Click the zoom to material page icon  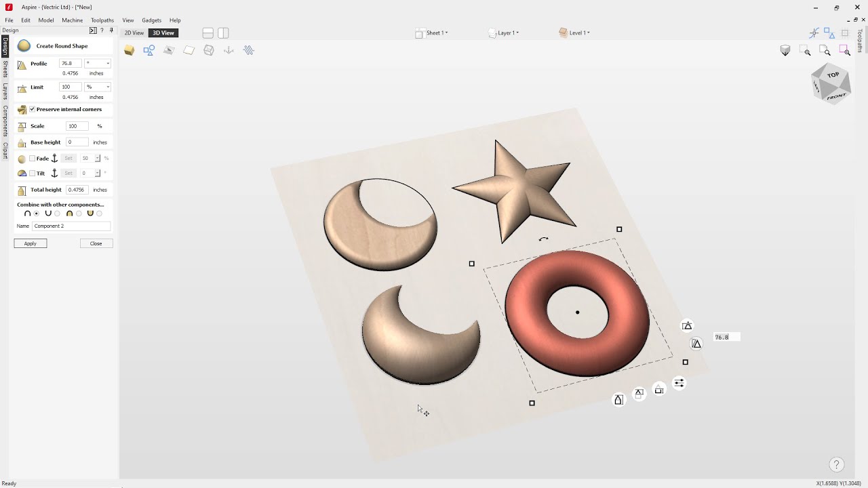825,50
